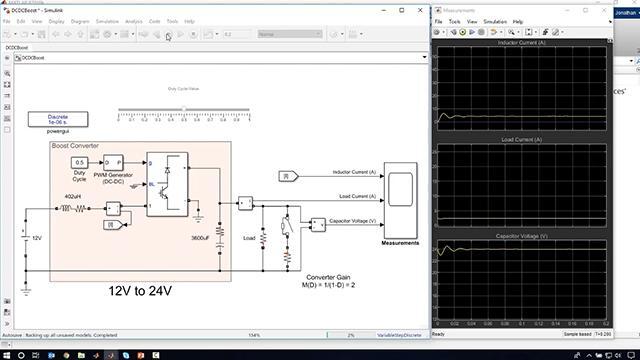Open the Analysis menu in Simulink
This screenshot has height=360, width=640.
click(x=134, y=21)
